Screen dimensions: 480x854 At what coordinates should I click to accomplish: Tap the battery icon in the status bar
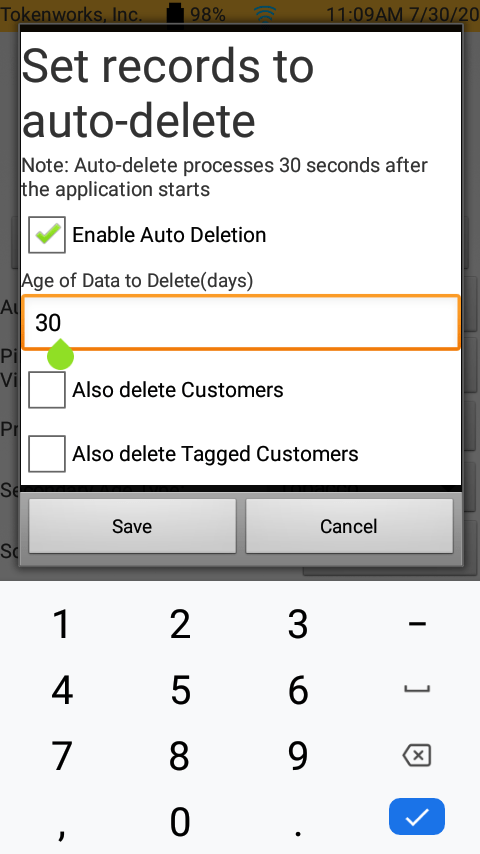(x=175, y=13)
